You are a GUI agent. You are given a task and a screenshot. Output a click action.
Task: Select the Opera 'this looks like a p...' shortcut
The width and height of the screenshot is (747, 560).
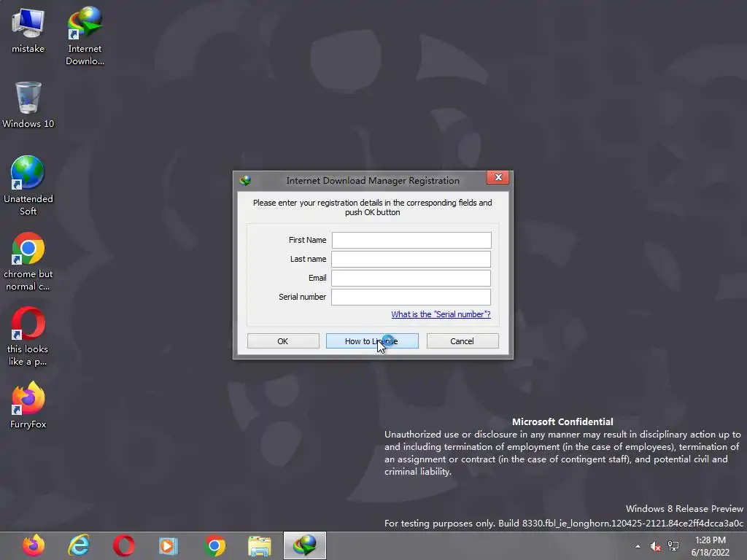tap(28, 336)
